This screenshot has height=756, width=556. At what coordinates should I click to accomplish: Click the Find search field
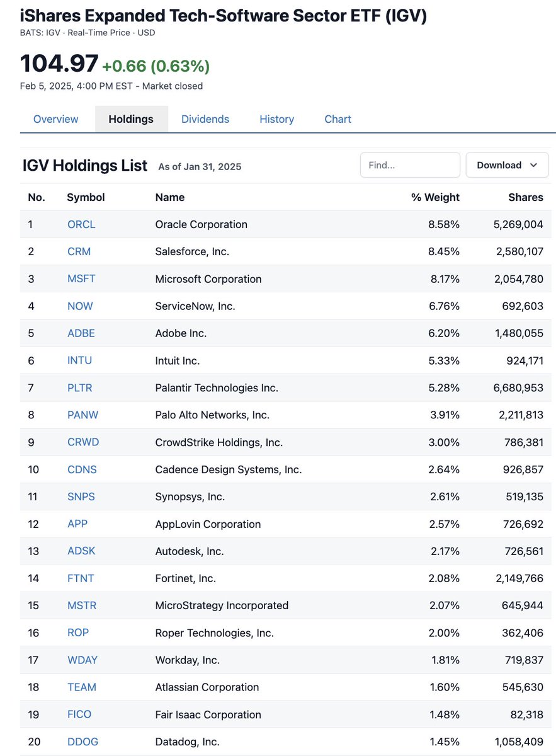point(410,165)
